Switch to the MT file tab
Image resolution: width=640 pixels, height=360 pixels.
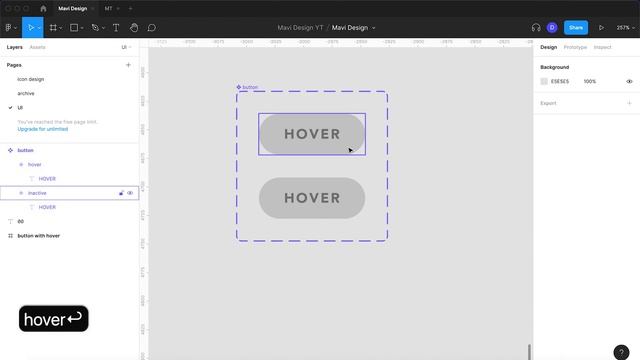click(x=108, y=9)
